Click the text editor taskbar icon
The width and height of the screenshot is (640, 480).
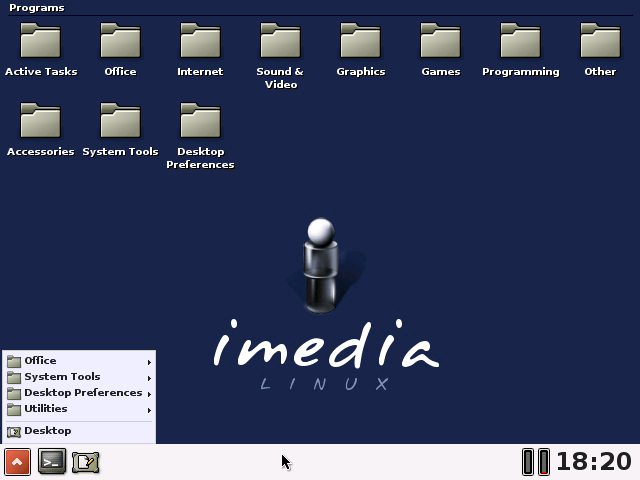[x=85, y=461]
